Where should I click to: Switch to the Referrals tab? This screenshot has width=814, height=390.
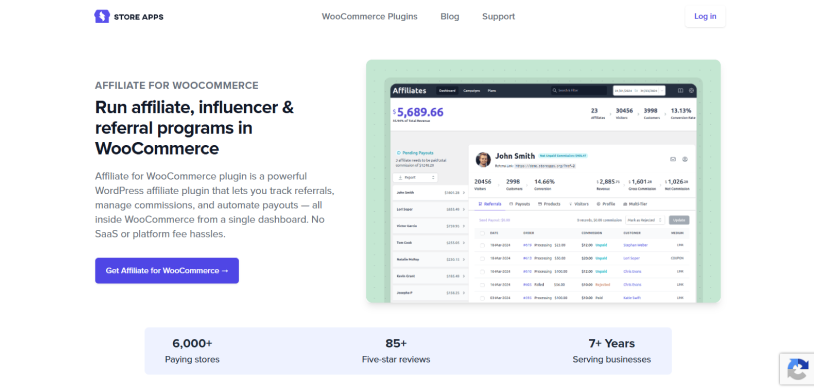pyautogui.click(x=490, y=204)
